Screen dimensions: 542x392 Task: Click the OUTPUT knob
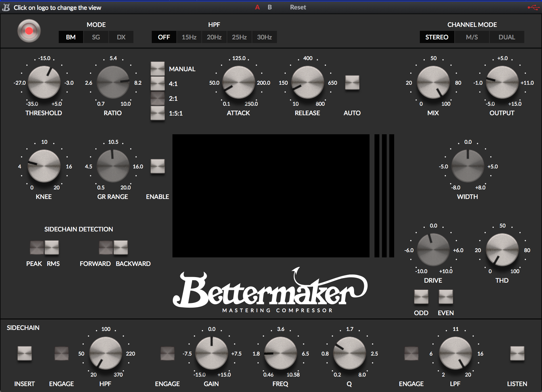click(502, 82)
